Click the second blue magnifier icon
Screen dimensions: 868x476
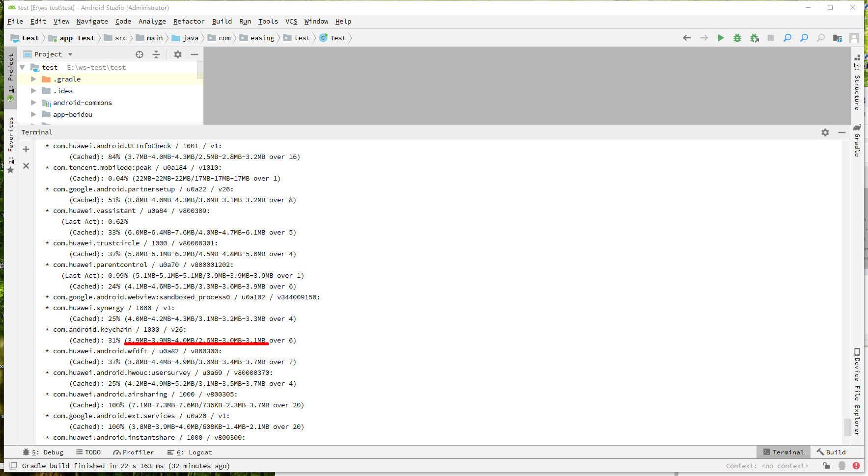click(804, 38)
